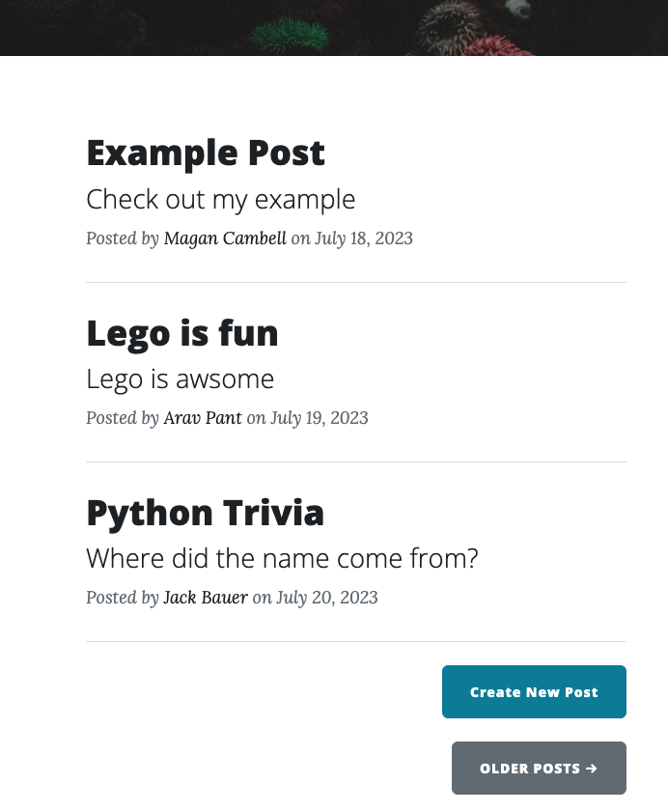Click the July 20, 2023 date text
The width and height of the screenshot is (668, 812).
(327, 598)
